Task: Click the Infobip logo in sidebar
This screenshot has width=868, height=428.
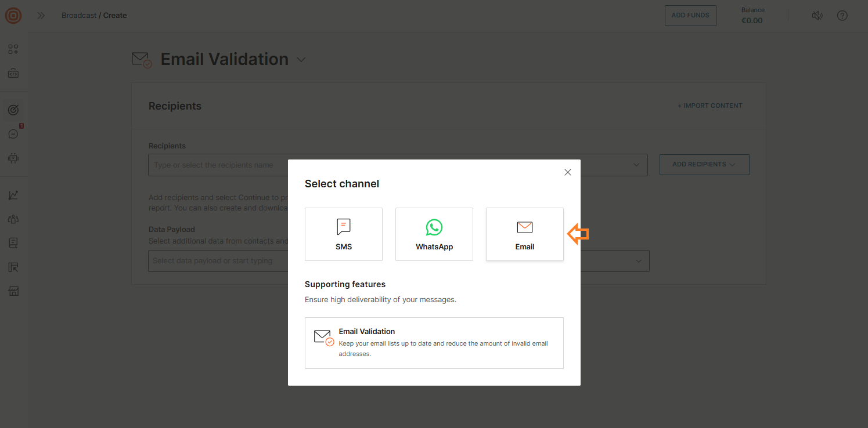Action: (x=13, y=16)
